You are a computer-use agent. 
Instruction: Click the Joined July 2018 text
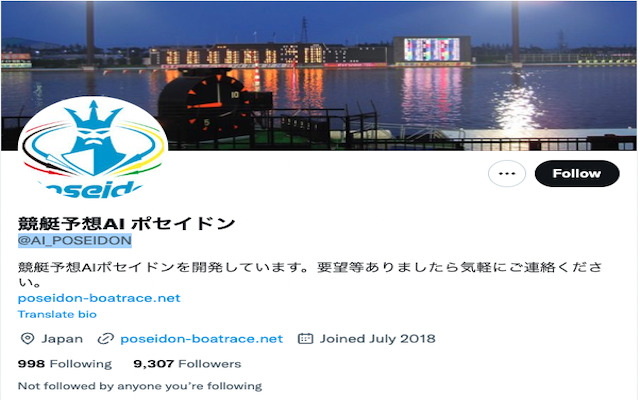click(x=378, y=339)
